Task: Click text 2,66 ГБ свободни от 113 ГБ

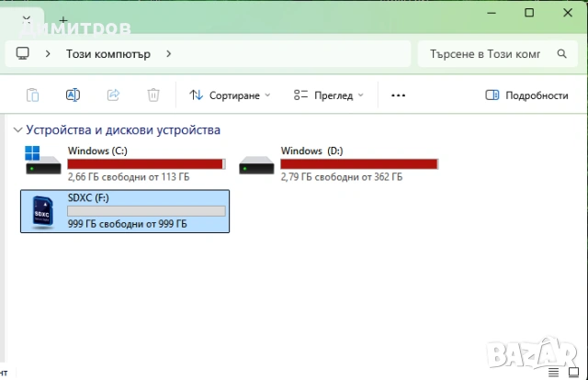Action: coord(129,177)
